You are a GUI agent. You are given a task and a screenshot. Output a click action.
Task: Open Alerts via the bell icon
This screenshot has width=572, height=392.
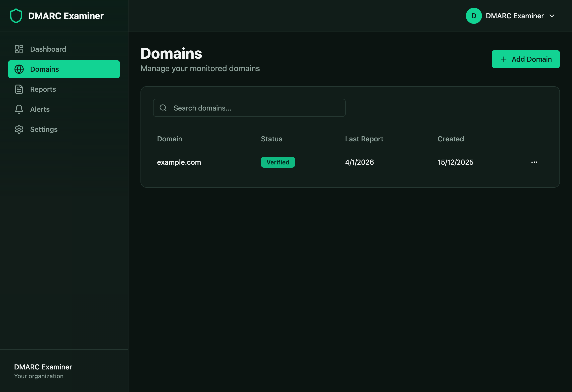(19, 109)
